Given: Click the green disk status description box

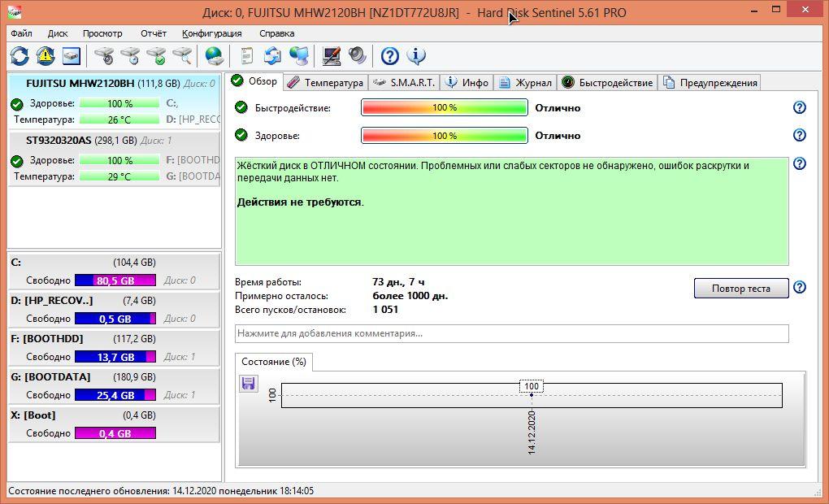Looking at the screenshot, I should pos(512,211).
